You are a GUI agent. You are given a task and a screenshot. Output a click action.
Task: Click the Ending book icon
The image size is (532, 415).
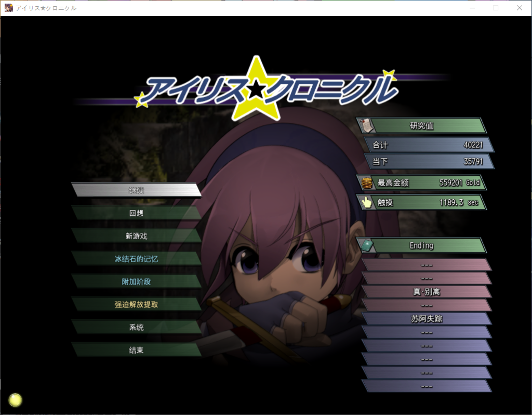click(367, 245)
